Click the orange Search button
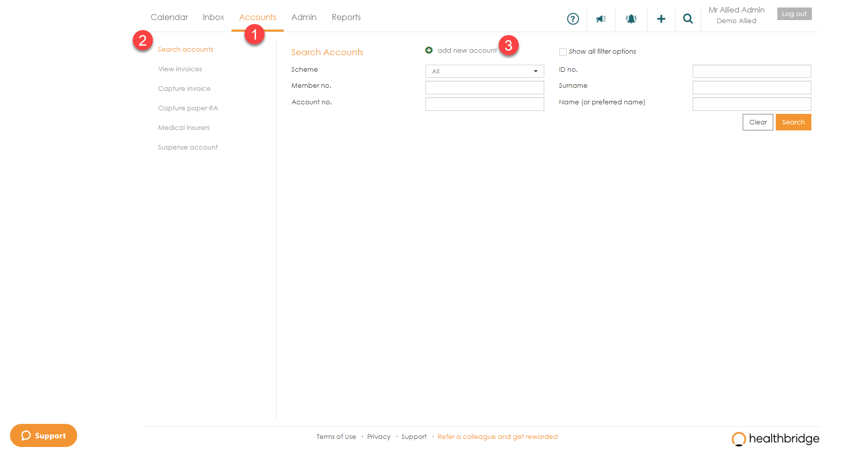The image size is (868, 454). point(793,122)
